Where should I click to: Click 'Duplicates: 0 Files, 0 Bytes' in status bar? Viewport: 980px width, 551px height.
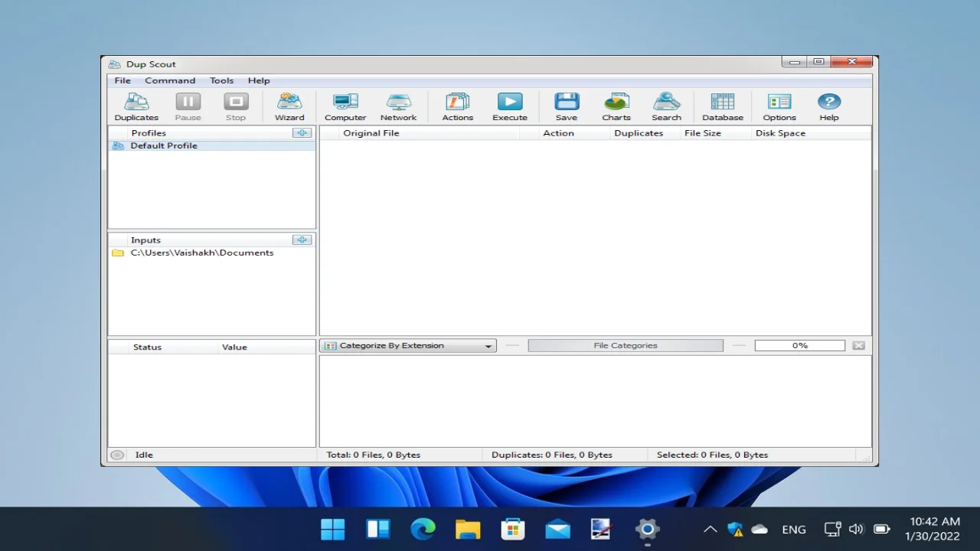coord(552,455)
